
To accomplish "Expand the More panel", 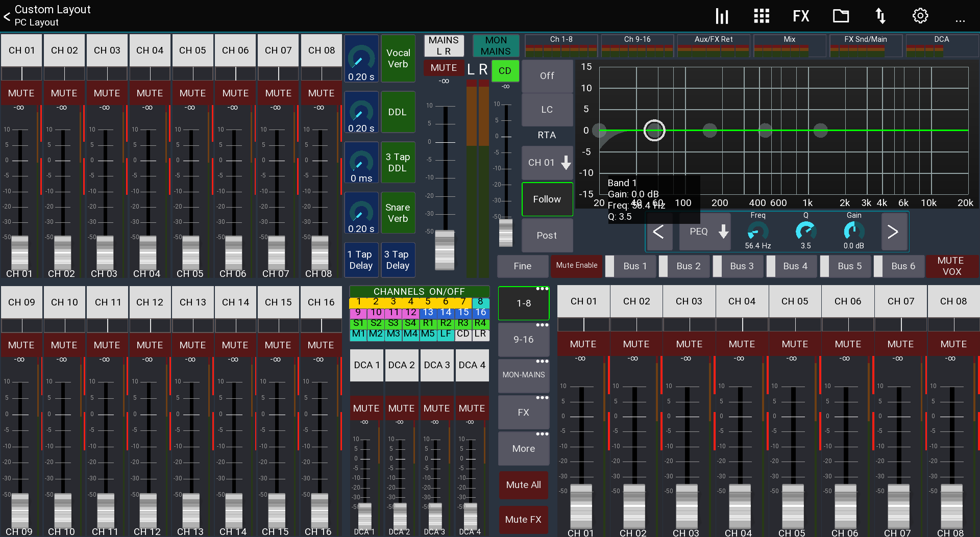I will [523, 448].
